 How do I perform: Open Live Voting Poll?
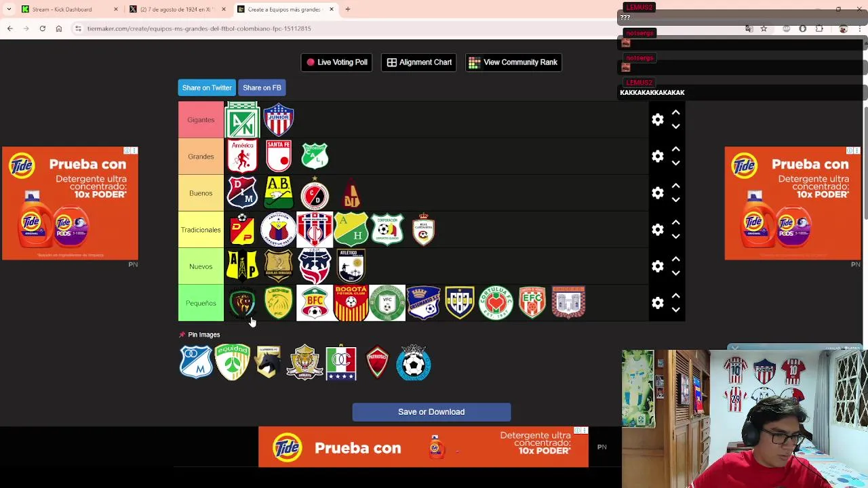pos(337,62)
